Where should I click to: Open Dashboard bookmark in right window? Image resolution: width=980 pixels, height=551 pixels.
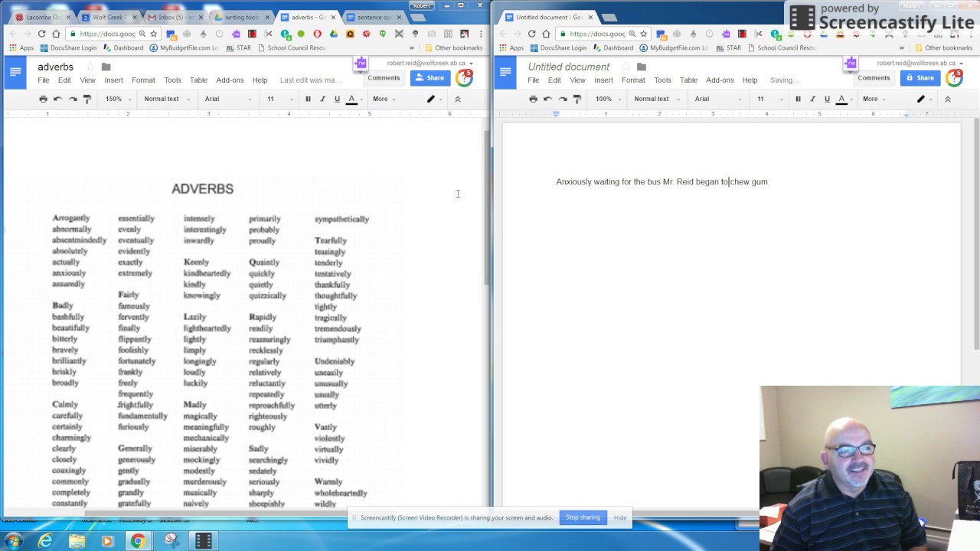pyautogui.click(x=612, y=47)
